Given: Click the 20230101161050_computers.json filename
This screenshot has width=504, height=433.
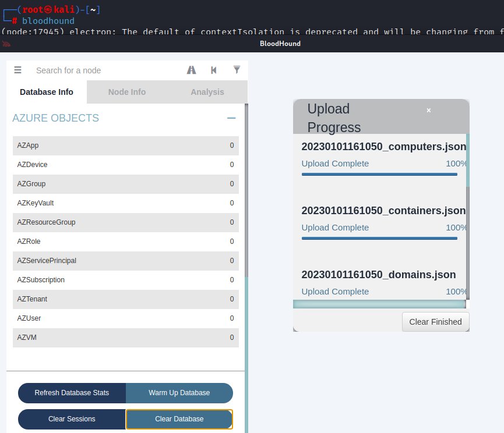Looking at the screenshot, I should (x=384, y=147).
